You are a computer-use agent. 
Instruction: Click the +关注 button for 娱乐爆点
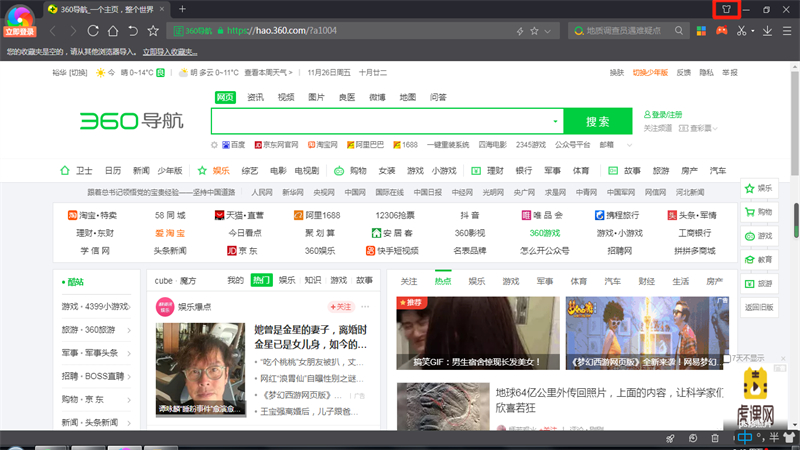(340, 307)
